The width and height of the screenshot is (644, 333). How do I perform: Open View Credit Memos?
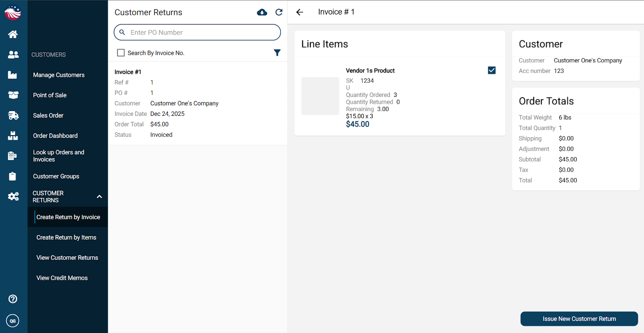click(62, 278)
